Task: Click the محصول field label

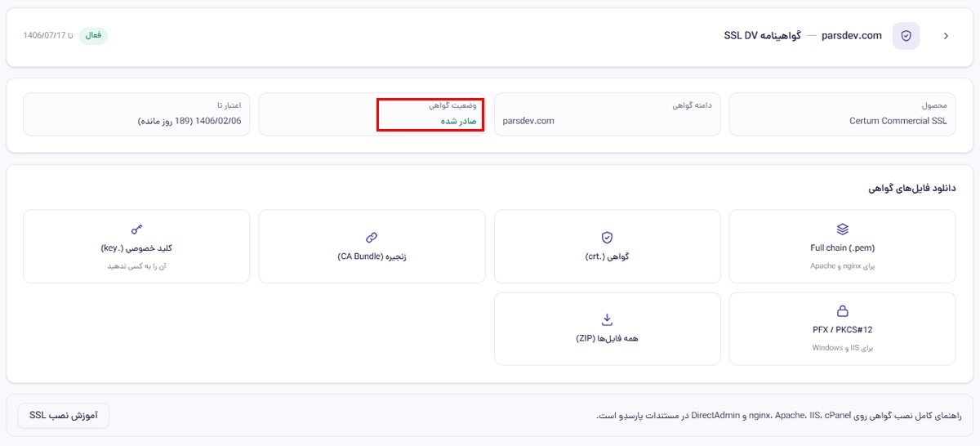Action: pyautogui.click(x=934, y=105)
